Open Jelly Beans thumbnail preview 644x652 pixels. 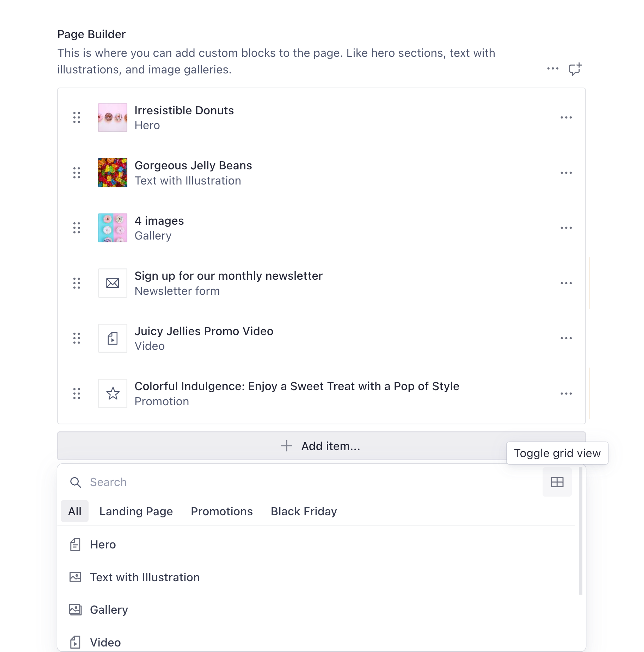click(x=112, y=173)
